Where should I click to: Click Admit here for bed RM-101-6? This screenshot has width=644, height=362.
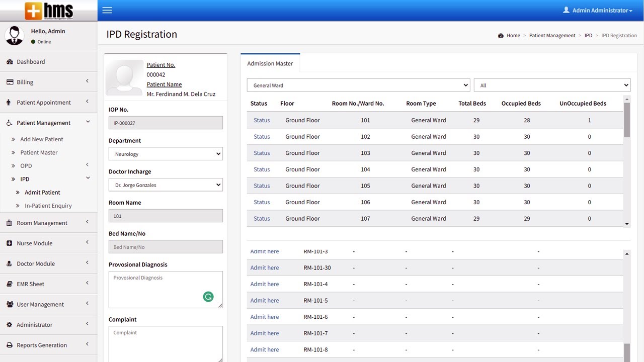(x=265, y=317)
